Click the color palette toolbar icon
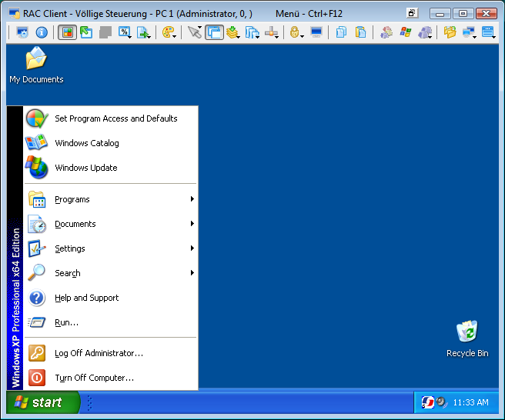This screenshot has width=505, height=420. coord(167,32)
